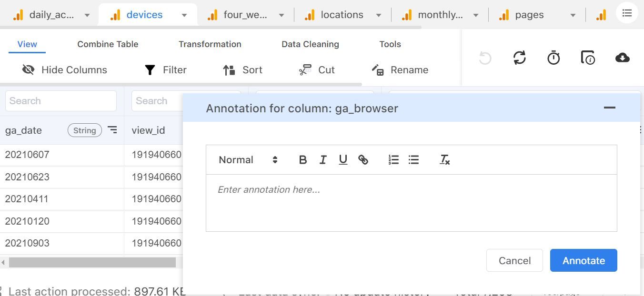The height and width of the screenshot is (296, 644).
Task: Create an ordered list in the annotation
Action: pyautogui.click(x=393, y=159)
